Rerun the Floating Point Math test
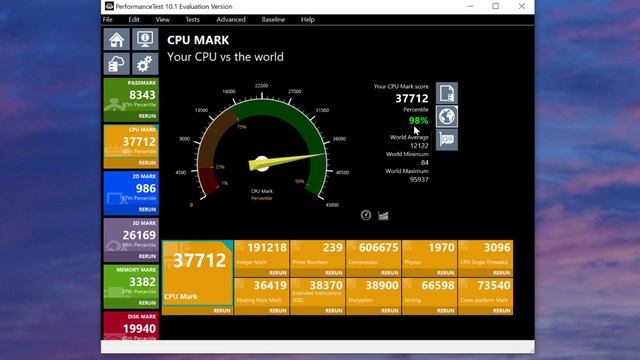 coord(278,311)
